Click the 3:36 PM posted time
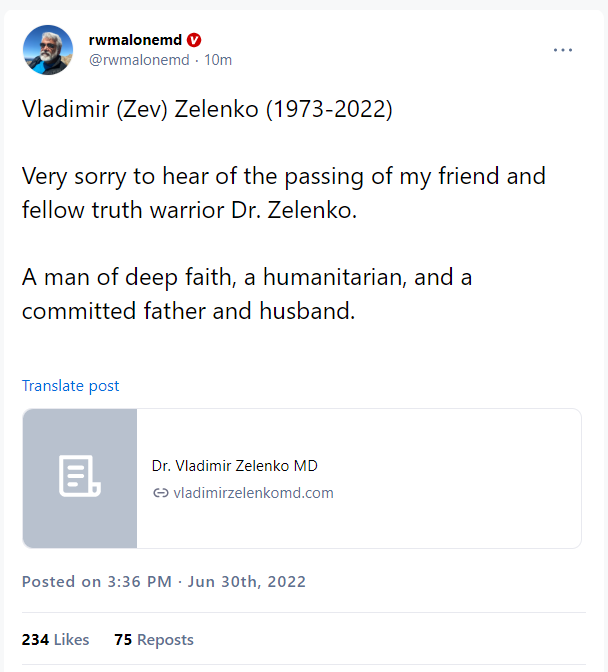The image size is (608, 672). coord(139,582)
